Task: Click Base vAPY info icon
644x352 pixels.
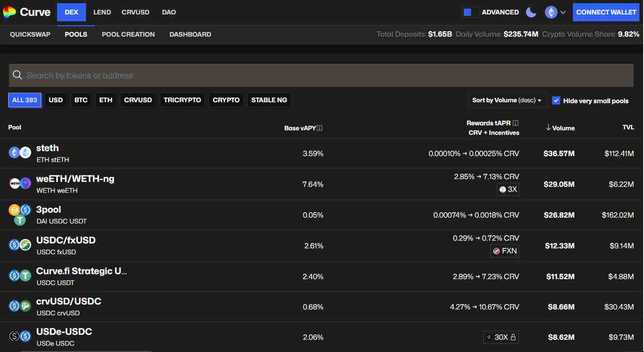Action: click(x=320, y=128)
